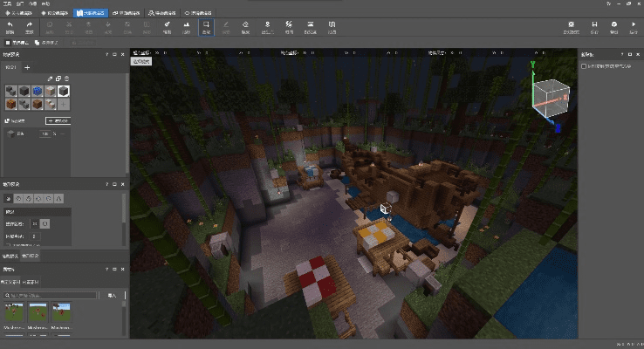Toggle the checkbox in the right properties panel

click(584, 65)
